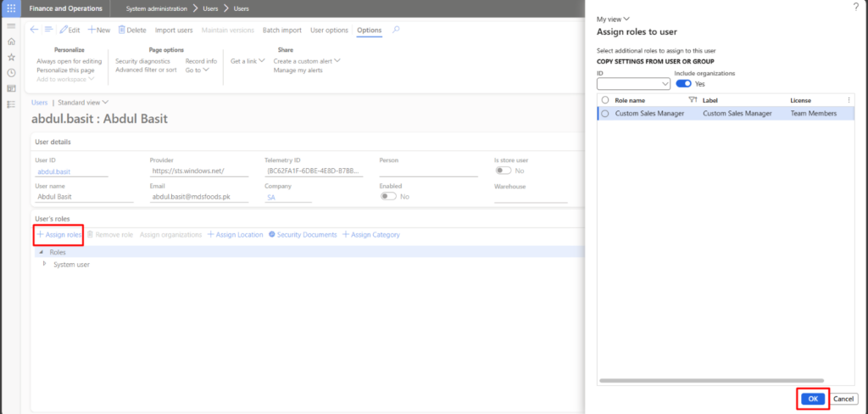Open My view dropdown in dialog
Screen dimensions: 868x414
pyautogui.click(x=613, y=19)
